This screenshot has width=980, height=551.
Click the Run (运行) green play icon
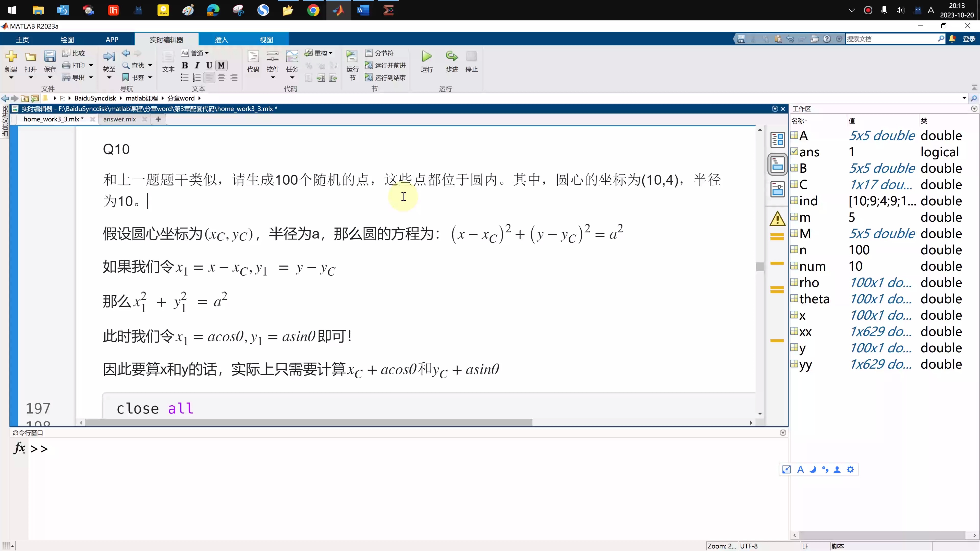426,57
